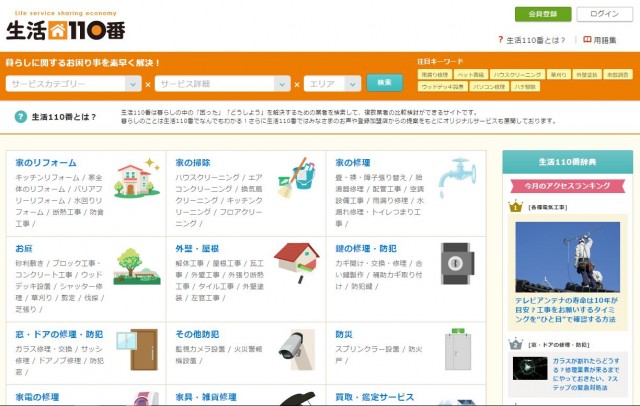Open the 生活110番とは？ header link
This screenshot has height=406, width=640.
[x=535, y=40]
